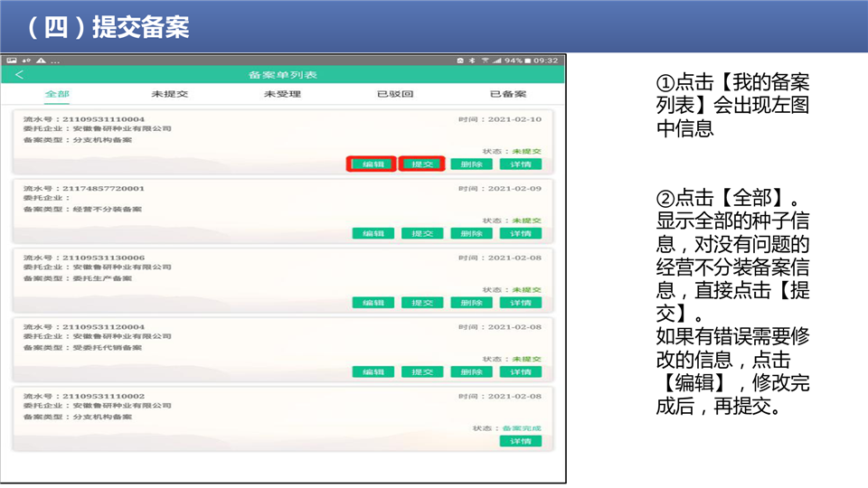The width and height of the screenshot is (868, 488).
Task: Click the Wi-Fi icon in the status bar
Action: point(485,61)
